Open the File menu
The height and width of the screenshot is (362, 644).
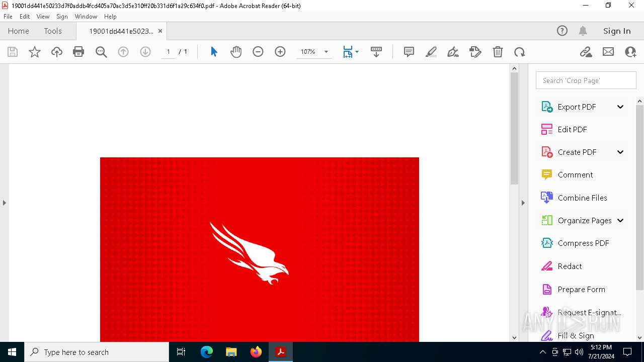(x=8, y=17)
